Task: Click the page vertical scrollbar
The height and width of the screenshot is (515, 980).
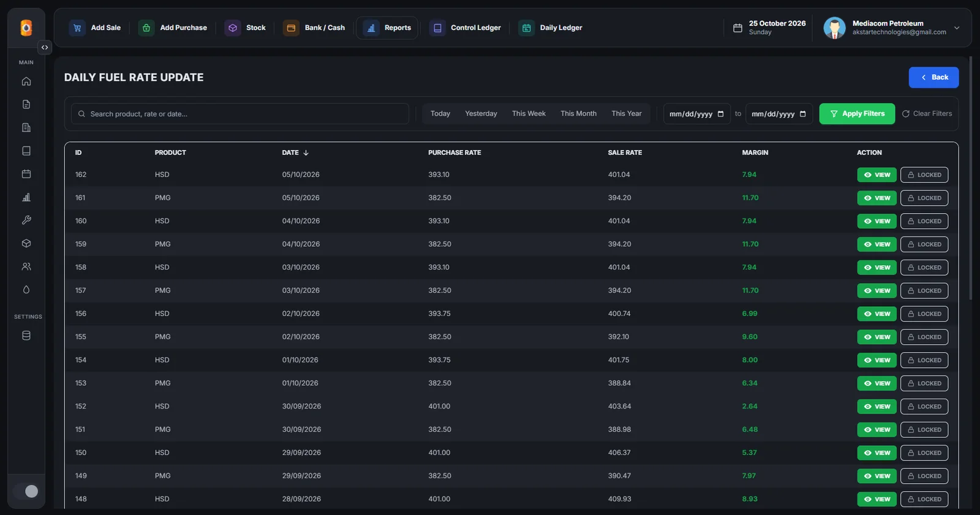Action: click(x=971, y=178)
